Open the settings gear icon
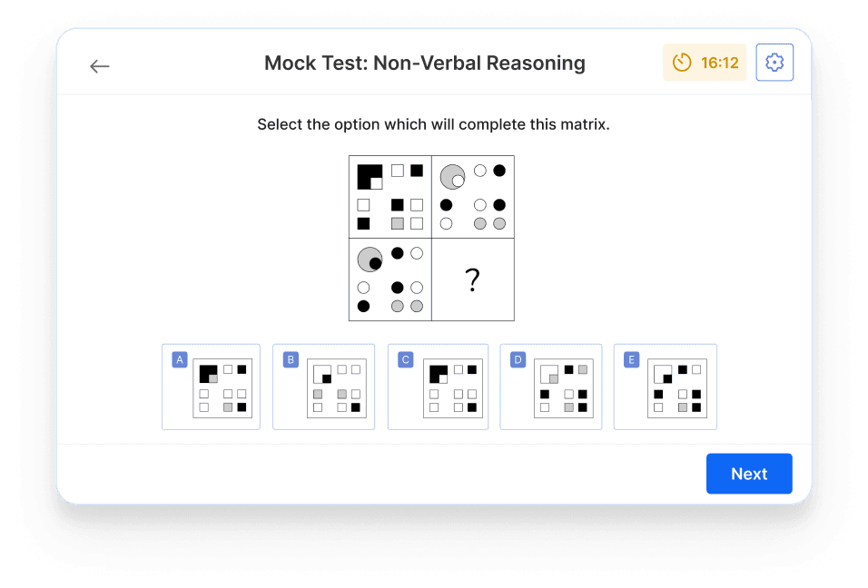The width and height of the screenshot is (868, 588). (774, 62)
